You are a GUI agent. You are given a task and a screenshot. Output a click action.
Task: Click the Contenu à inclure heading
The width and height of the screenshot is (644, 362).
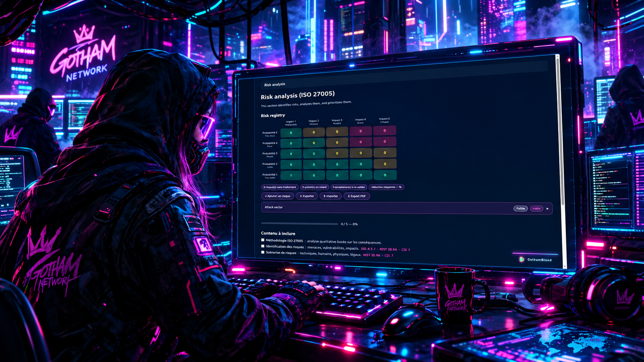278,233
